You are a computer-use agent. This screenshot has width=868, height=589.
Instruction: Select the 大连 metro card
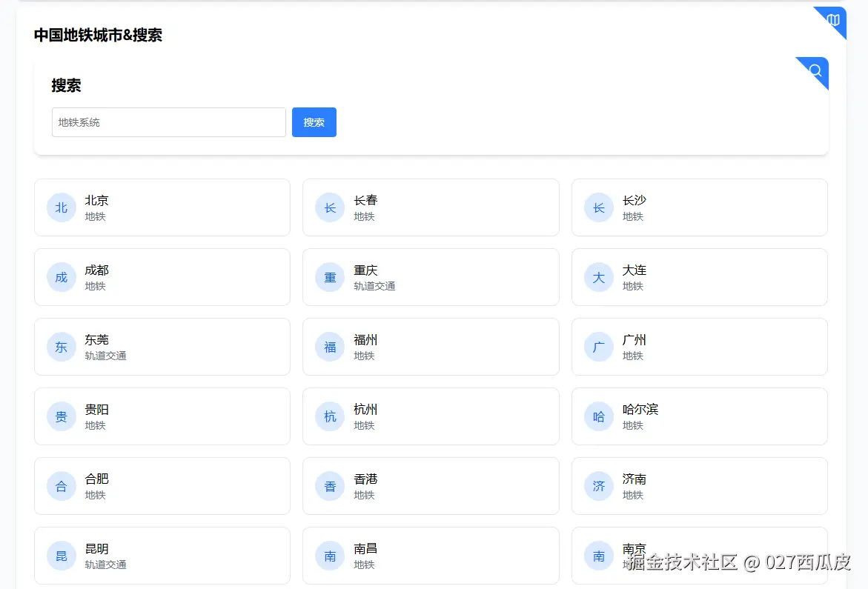[699, 277]
